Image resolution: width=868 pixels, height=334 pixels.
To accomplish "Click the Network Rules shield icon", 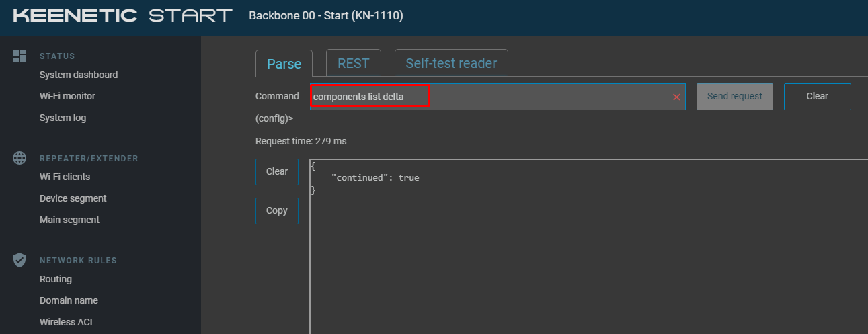I will click(x=19, y=260).
